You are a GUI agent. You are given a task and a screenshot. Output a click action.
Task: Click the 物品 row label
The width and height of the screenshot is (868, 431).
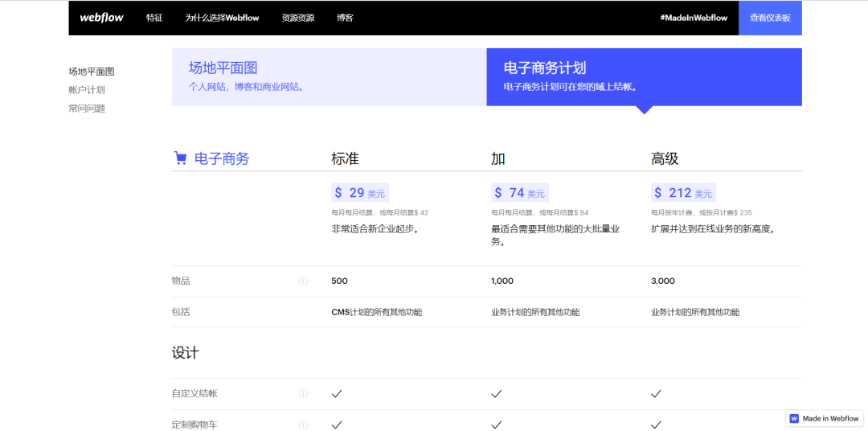[181, 281]
